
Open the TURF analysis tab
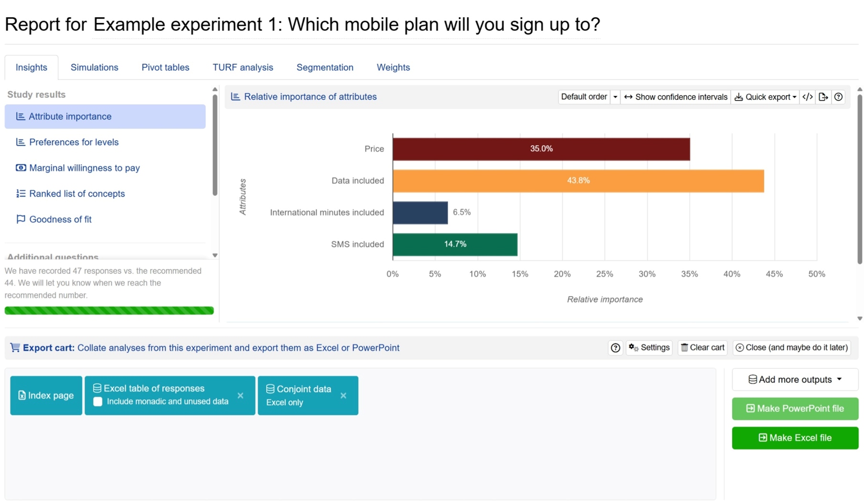point(243,67)
